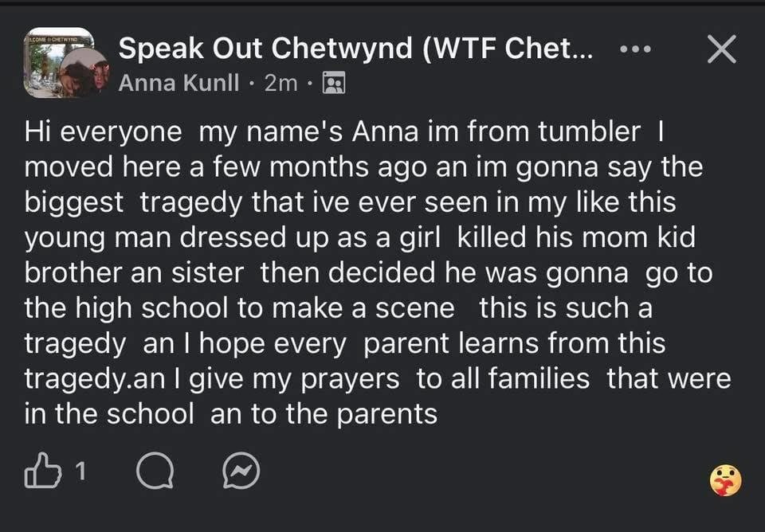Click the Care reaction emoji
Screen dimensions: 765x532
click(x=724, y=479)
